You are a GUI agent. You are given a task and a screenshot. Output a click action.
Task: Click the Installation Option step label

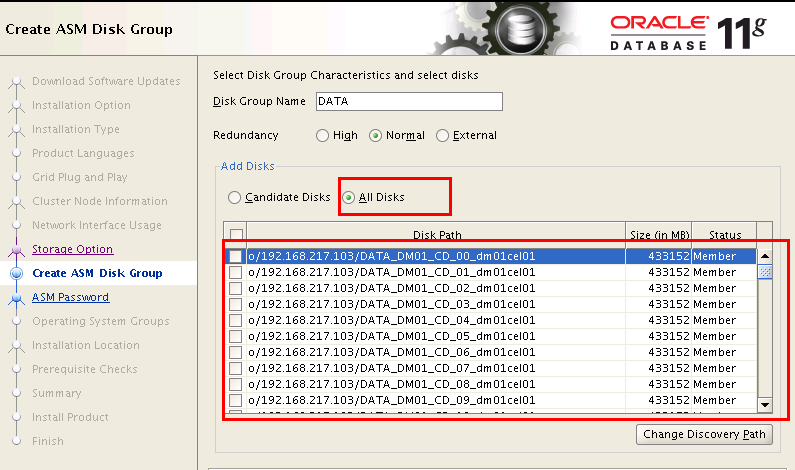coord(81,105)
